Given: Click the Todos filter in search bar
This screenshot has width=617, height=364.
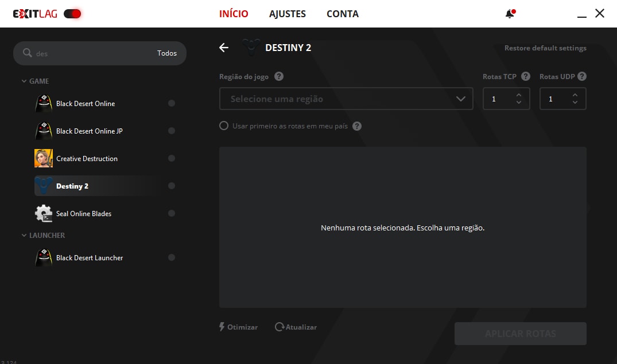Looking at the screenshot, I should point(167,53).
